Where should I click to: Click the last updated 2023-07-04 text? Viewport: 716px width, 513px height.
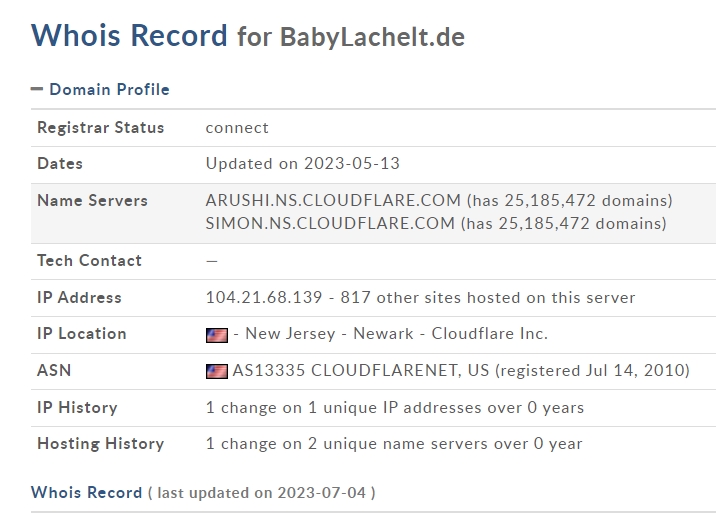[x=262, y=493]
